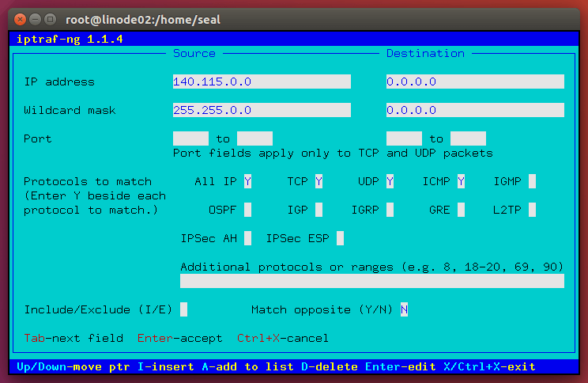The height and width of the screenshot is (383, 588).
Task: Click the Destination ending port field
Action: click(x=468, y=138)
